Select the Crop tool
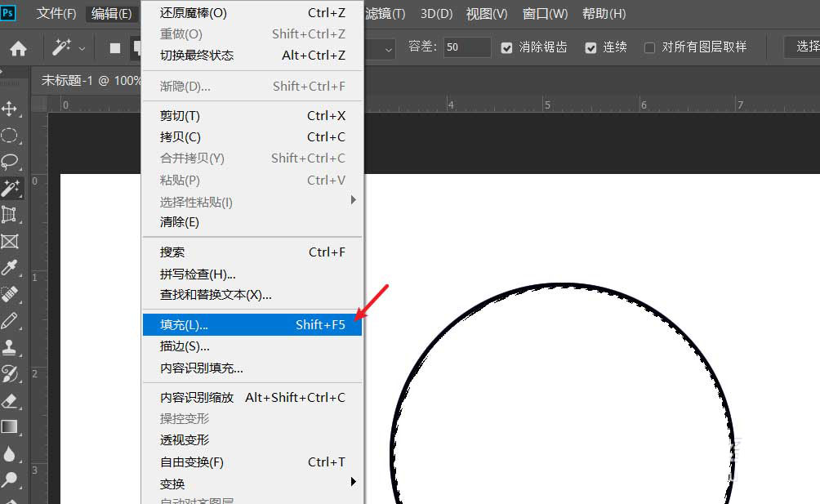 tap(10, 214)
